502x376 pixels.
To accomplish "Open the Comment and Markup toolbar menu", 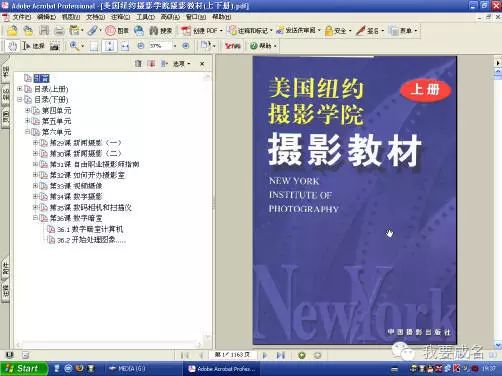I will 250,31.
